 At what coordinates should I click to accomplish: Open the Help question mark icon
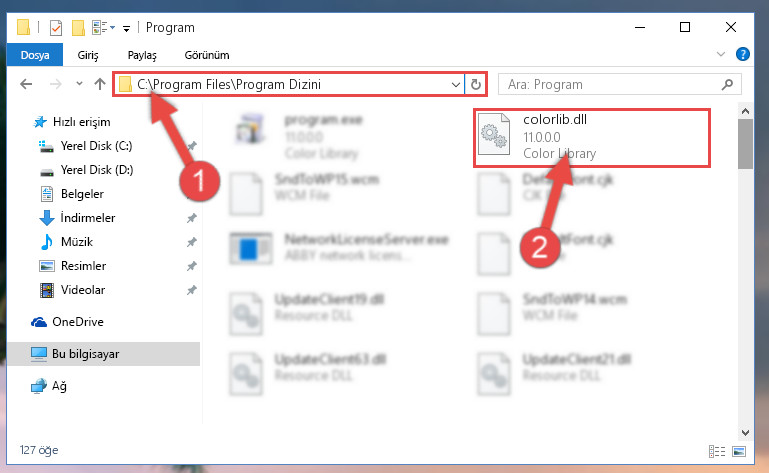pyautogui.click(x=743, y=54)
